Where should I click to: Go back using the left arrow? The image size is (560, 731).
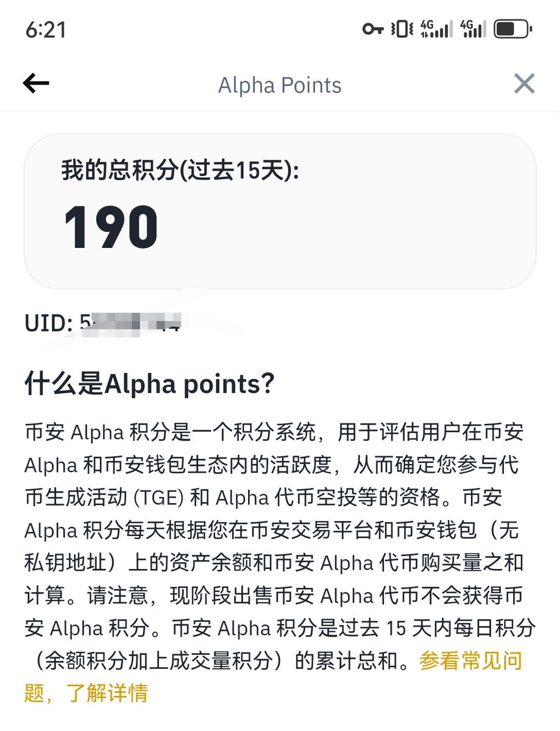(x=36, y=84)
